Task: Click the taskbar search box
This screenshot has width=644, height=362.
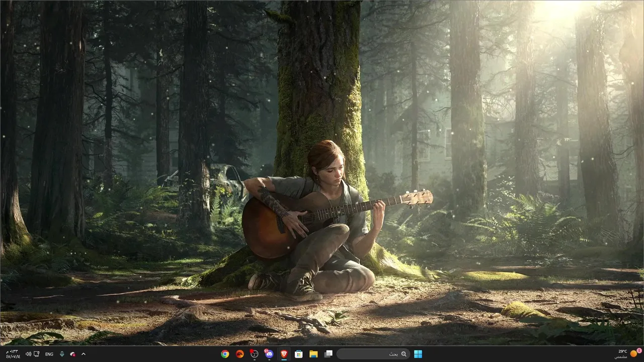Action: (x=373, y=354)
